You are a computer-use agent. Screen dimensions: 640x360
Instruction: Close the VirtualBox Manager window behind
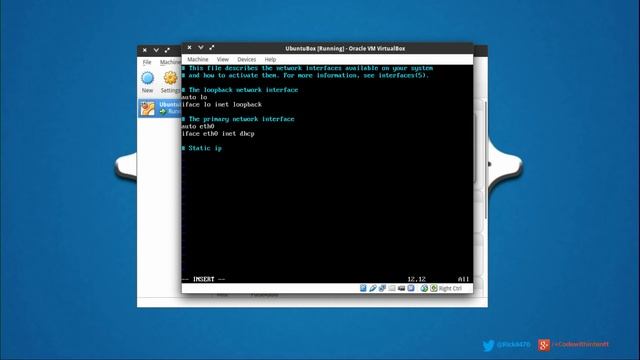pos(144,50)
